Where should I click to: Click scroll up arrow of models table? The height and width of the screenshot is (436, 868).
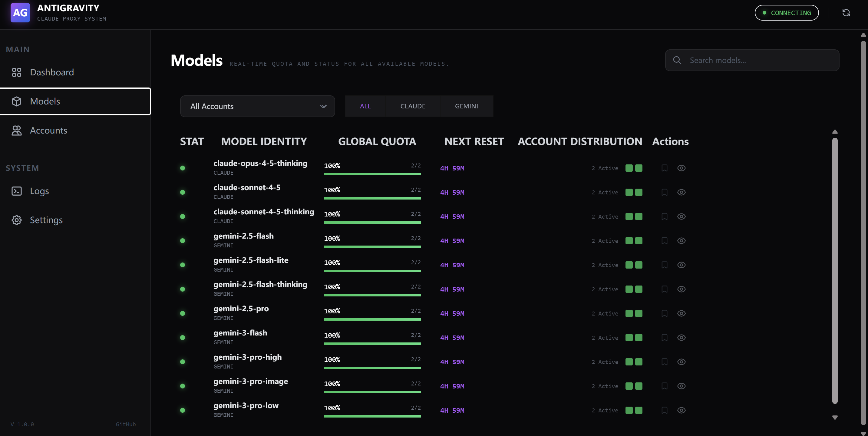[835, 132]
